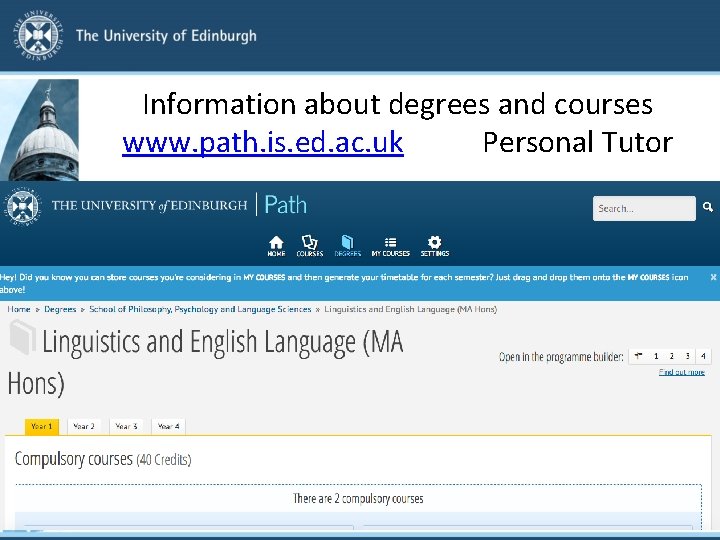This screenshot has height=540, width=720.
Task: Open the My Courses list icon
Action: point(390,246)
